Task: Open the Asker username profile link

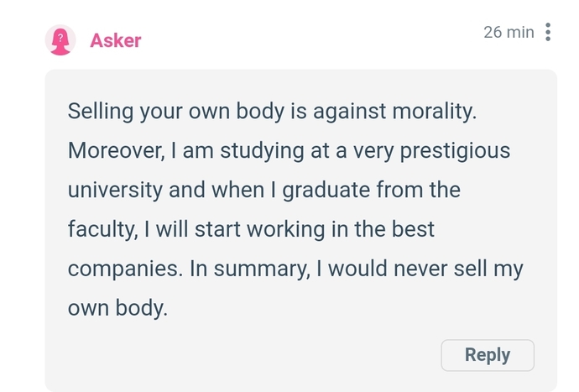Action: 116,40
